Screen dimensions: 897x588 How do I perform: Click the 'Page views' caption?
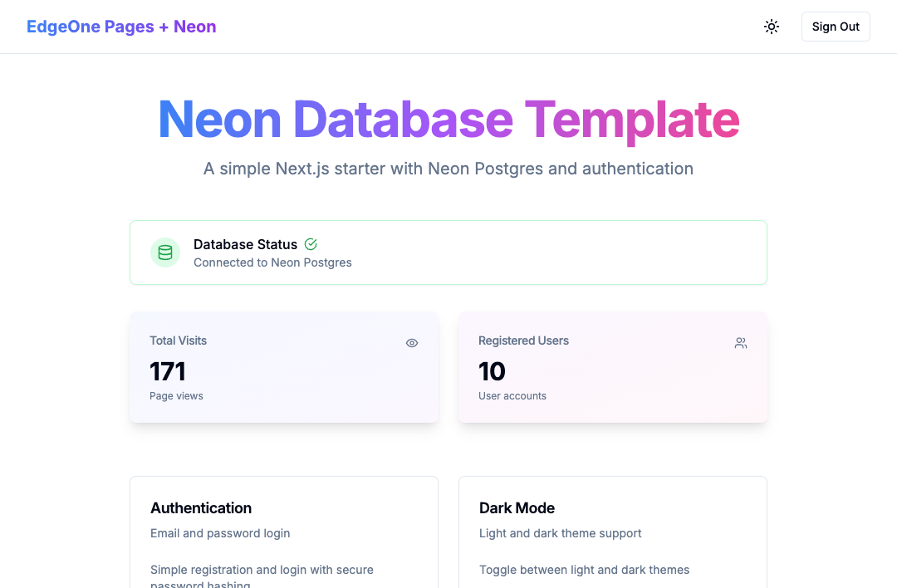tap(176, 396)
